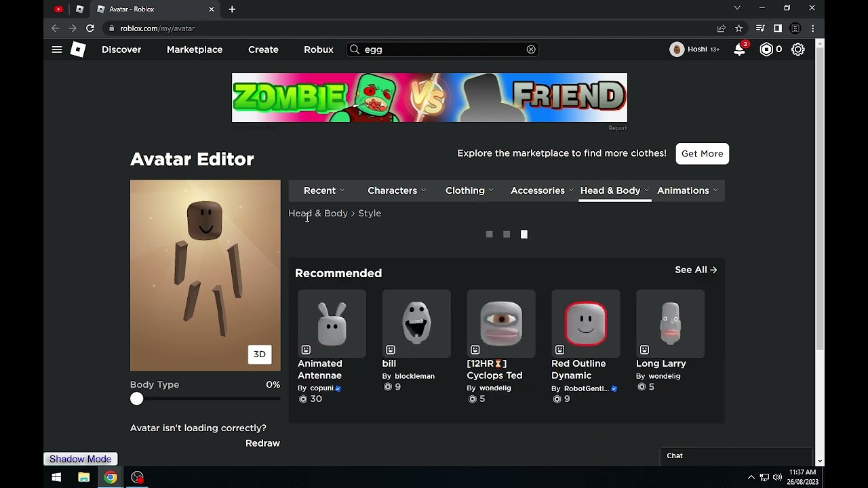Open the settings gear menu
Screen dimensions: 868x488
coord(798,49)
